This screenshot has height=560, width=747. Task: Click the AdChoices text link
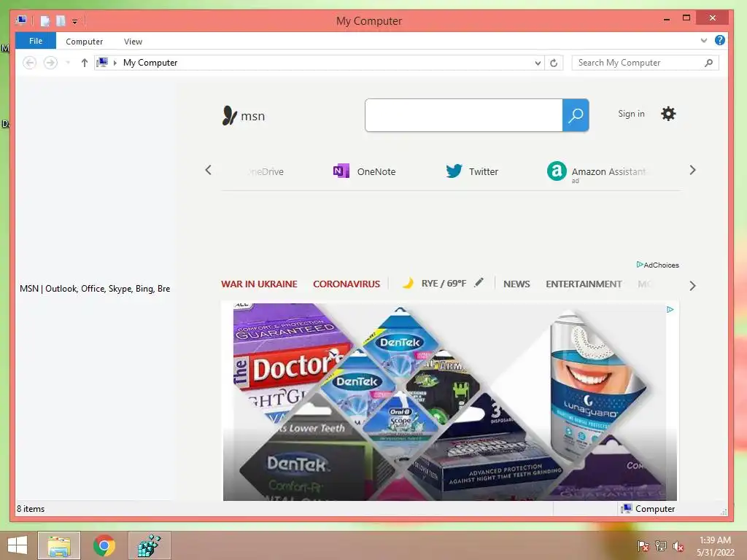pos(661,265)
